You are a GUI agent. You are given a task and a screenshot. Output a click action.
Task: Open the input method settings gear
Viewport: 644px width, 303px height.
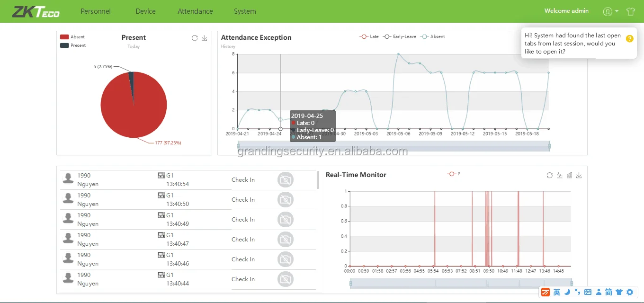[x=630, y=292]
